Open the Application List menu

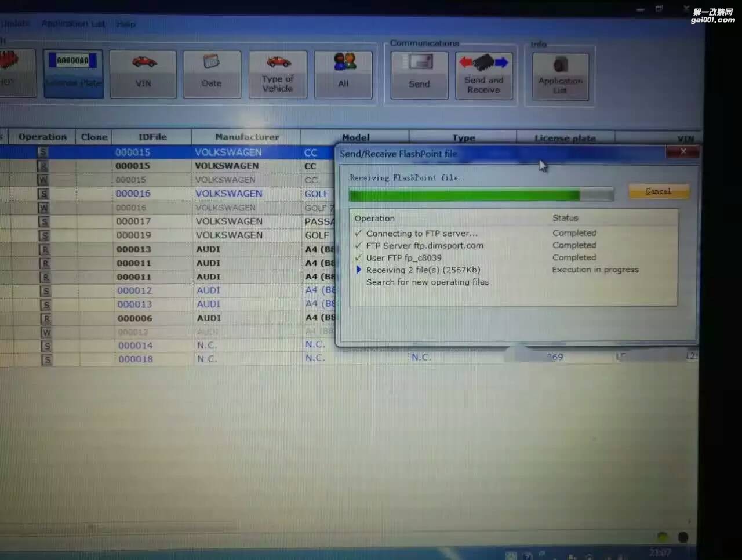pos(73,24)
